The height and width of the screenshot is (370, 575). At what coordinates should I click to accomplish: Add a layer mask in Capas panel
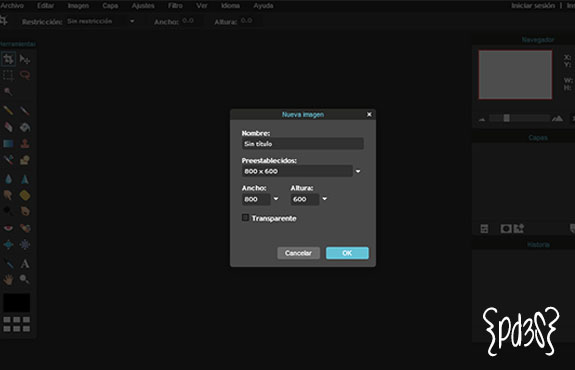(506, 229)
